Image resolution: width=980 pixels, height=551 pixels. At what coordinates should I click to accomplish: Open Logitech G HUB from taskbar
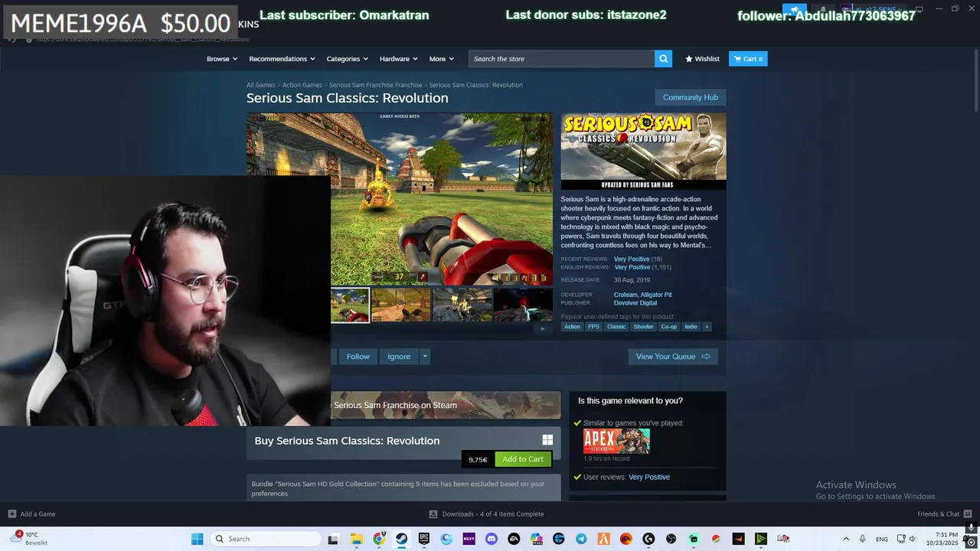pos(648,539)
